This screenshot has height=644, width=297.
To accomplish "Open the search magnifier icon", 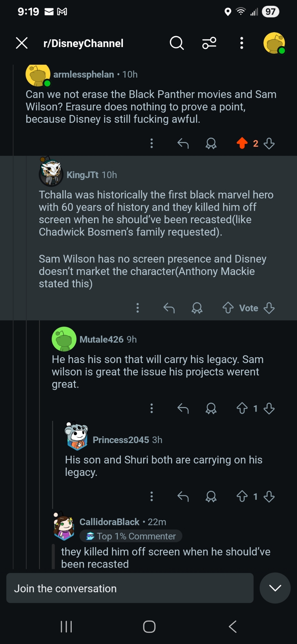I will [177, 43].
